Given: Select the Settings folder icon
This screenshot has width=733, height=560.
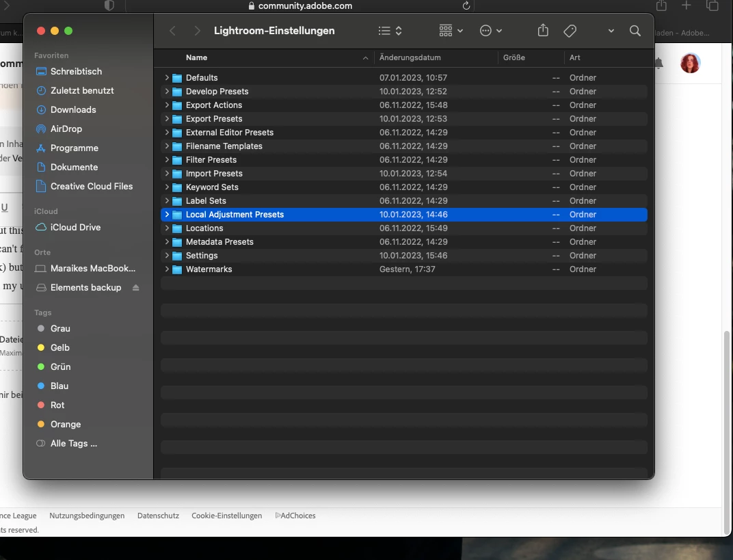Looking at the screenshot, I should click(x=176, y=256).
